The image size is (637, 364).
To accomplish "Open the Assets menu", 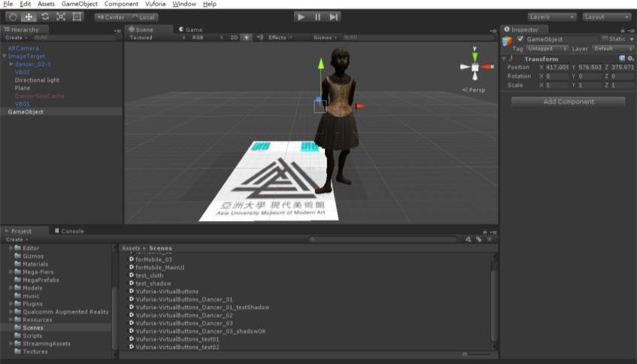I will click(46, 4).
